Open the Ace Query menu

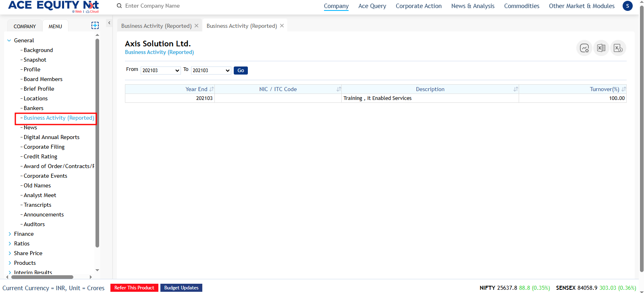click(x=372, y=6)
